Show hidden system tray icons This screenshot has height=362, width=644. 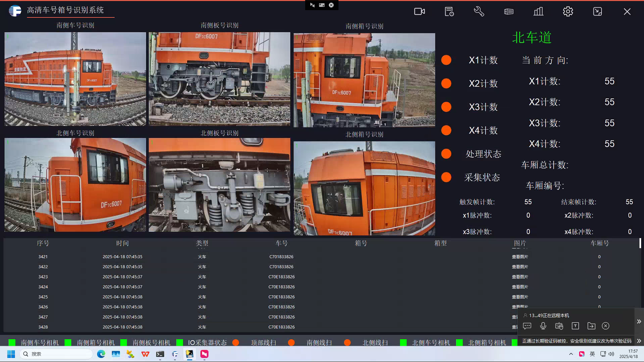(571, 354)
